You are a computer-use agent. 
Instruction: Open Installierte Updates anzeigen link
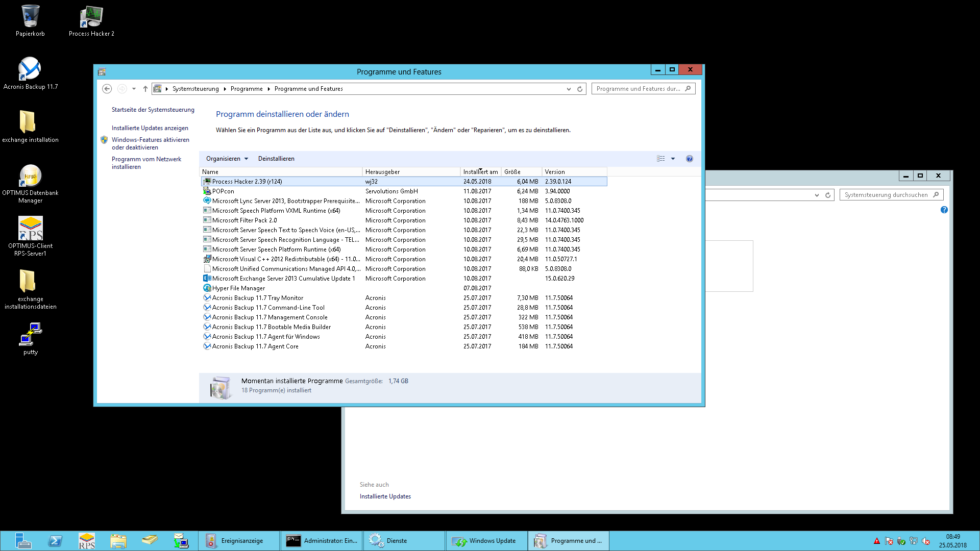pyautogui.click(x=150, y=128)
